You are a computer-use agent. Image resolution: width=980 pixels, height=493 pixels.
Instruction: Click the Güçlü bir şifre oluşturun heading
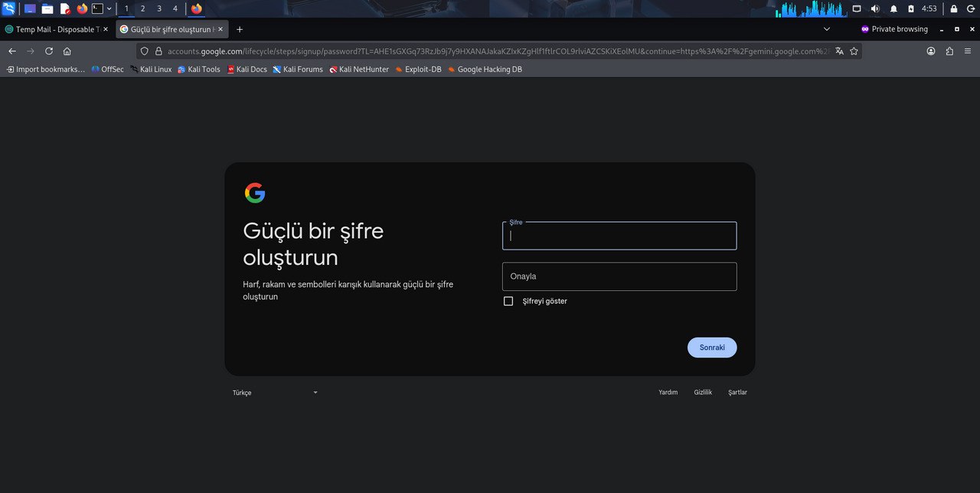(314, 243)
